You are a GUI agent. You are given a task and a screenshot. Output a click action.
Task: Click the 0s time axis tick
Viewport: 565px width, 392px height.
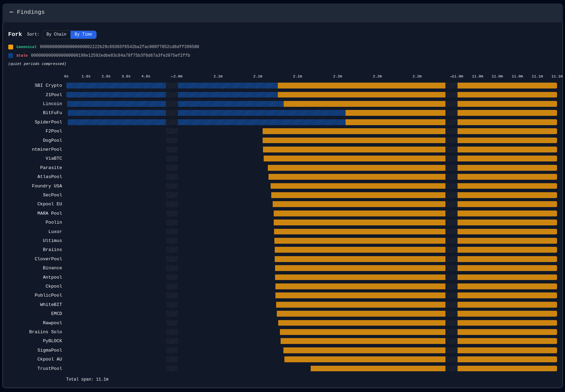click(66, 76)
